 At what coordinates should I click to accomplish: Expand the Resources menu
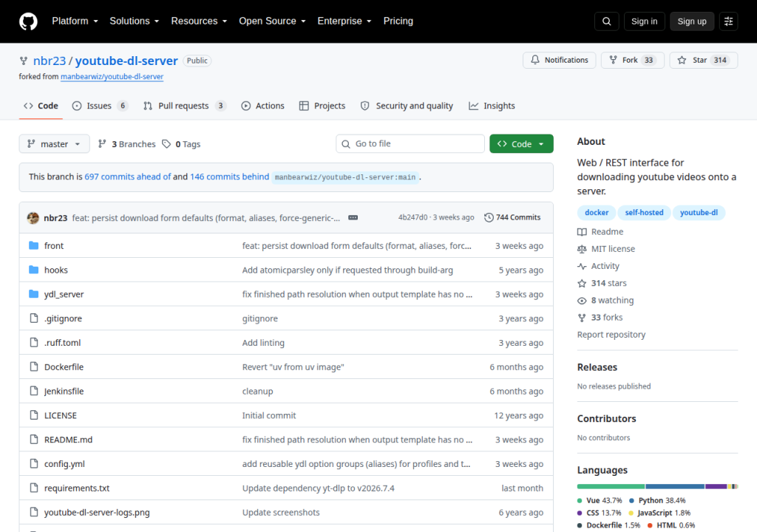coord(199,21)
